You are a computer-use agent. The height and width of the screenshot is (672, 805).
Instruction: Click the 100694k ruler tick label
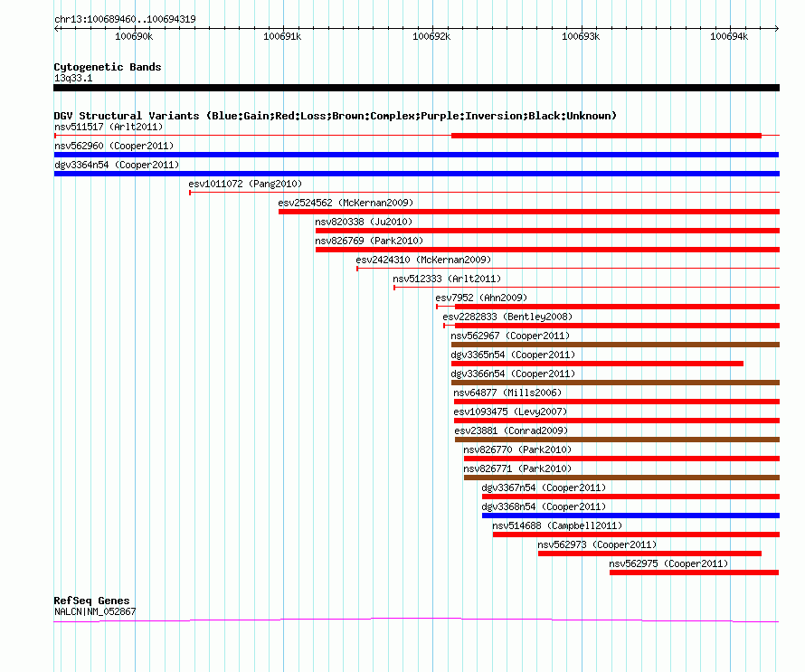pyautogui.click(x=729, y=36)
